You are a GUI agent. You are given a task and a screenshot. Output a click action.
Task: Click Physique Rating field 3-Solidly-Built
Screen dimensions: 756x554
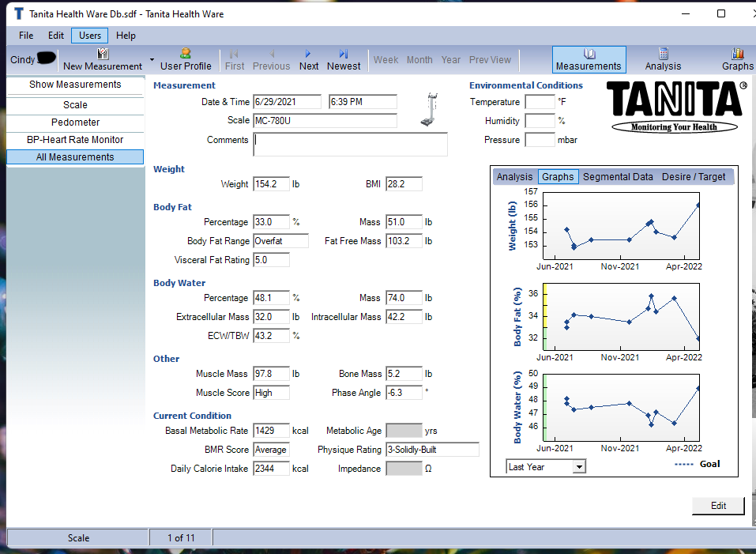coord(432,450)
